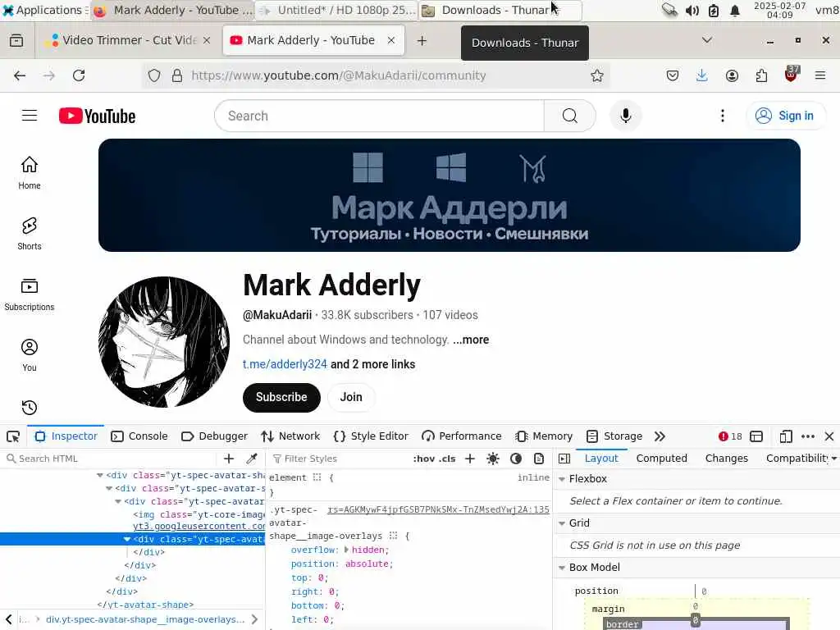Viewport: 840px width, 630px height.
Task: Open Shorts in the sidebar
Action: click(30, 234)
